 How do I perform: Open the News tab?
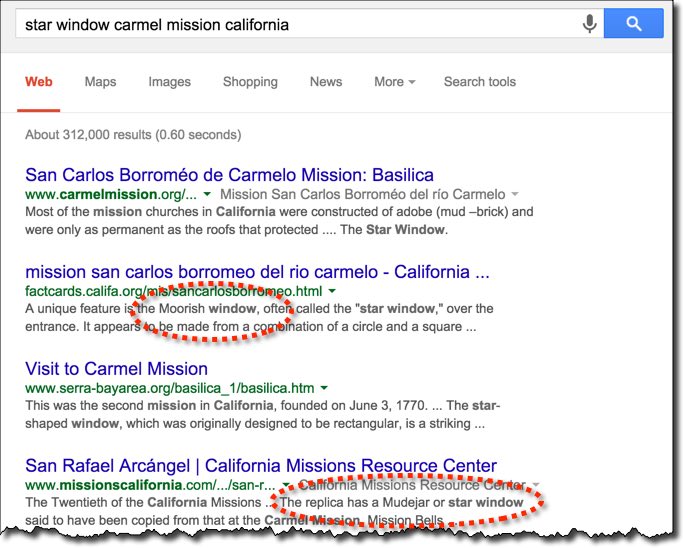[x=326, y=82]
